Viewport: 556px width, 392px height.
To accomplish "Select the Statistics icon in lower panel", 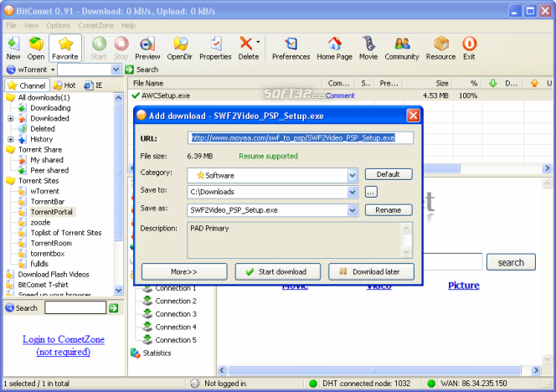I will coord(135,353).
